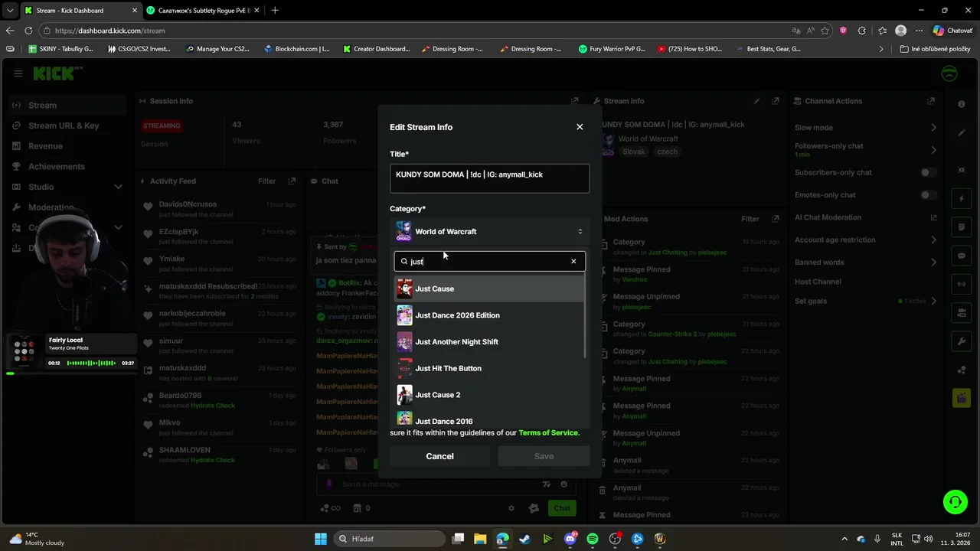Choose Just Dance 2026 Edition category
This screenshot has height=551, width=980.
click(x=489, y=315)
